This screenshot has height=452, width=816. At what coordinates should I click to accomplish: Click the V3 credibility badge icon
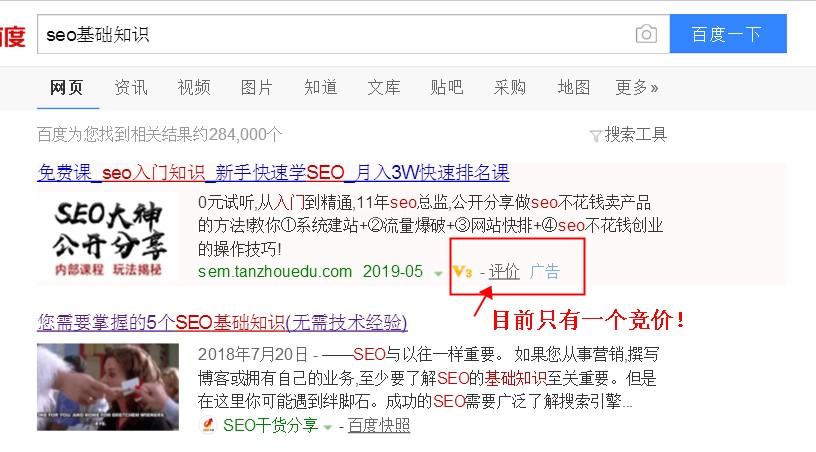point(462,272)
